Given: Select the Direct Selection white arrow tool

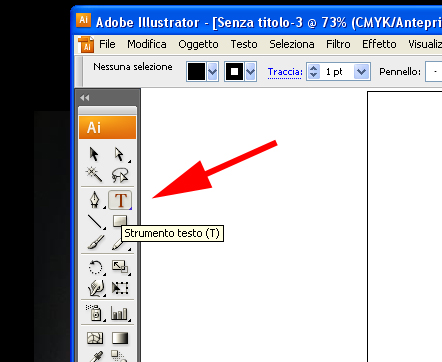Looking at the screenshot, I should point(120,154).
